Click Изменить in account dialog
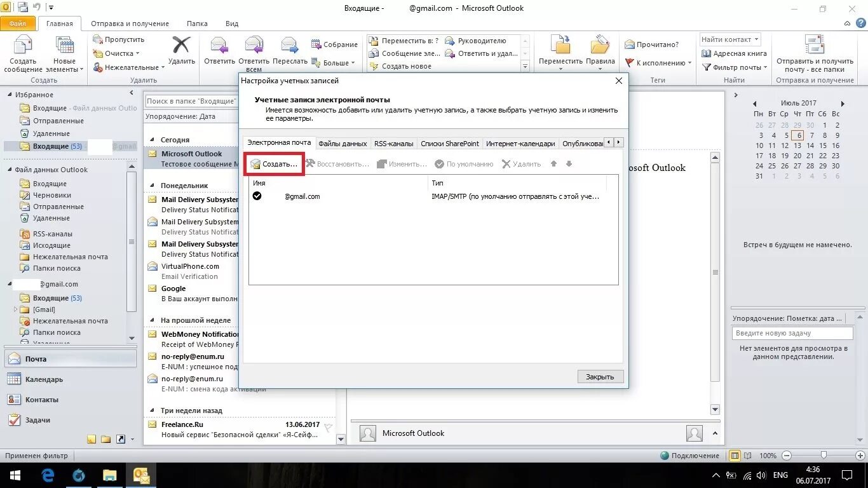868x488 pixels. 402,164
